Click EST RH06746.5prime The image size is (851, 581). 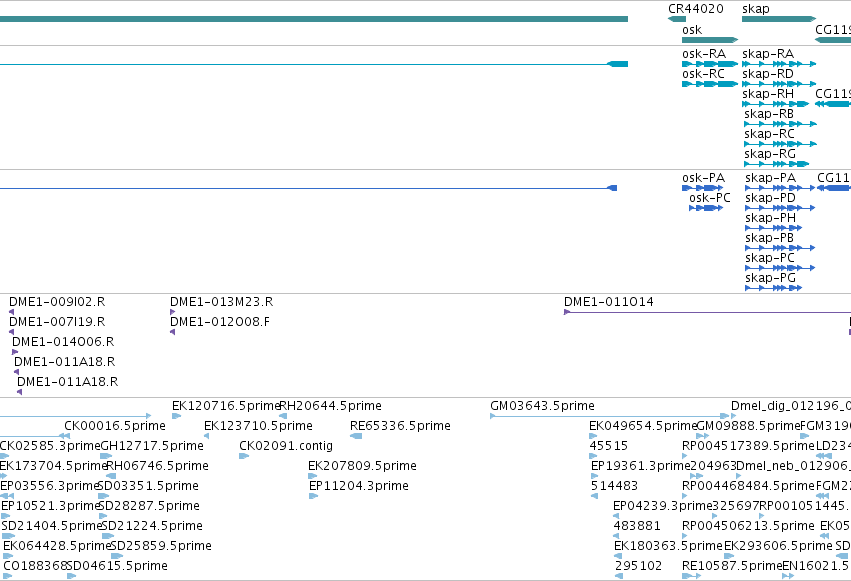pyautogui.click(x=111, y=476)
